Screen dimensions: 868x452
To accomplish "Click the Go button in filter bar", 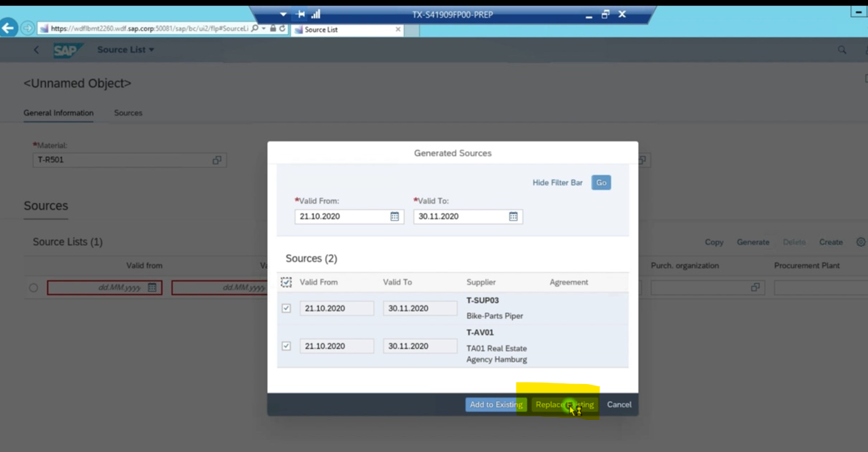I will (602, 183).
